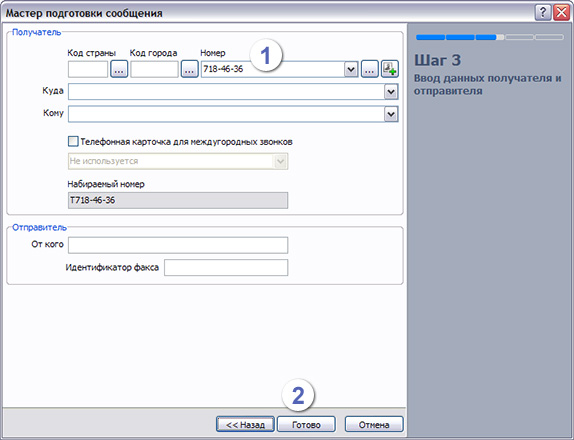Click the Готово button

pos(306,425)
